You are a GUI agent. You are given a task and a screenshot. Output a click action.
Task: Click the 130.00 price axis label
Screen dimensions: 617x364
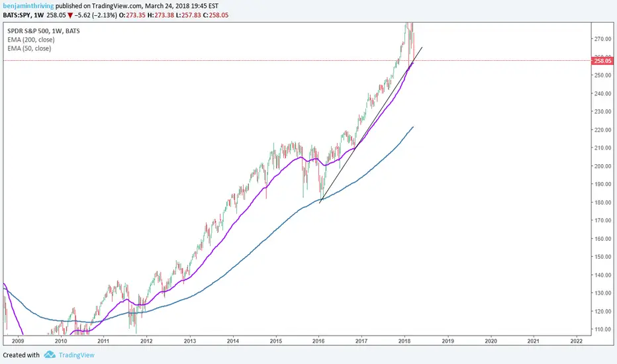[x=603, y=293]
